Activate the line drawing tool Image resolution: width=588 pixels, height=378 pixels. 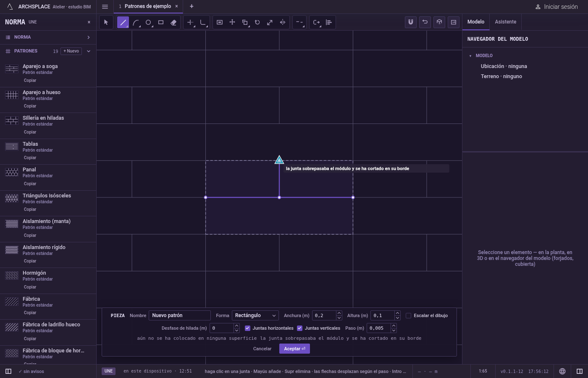[123, 22]
